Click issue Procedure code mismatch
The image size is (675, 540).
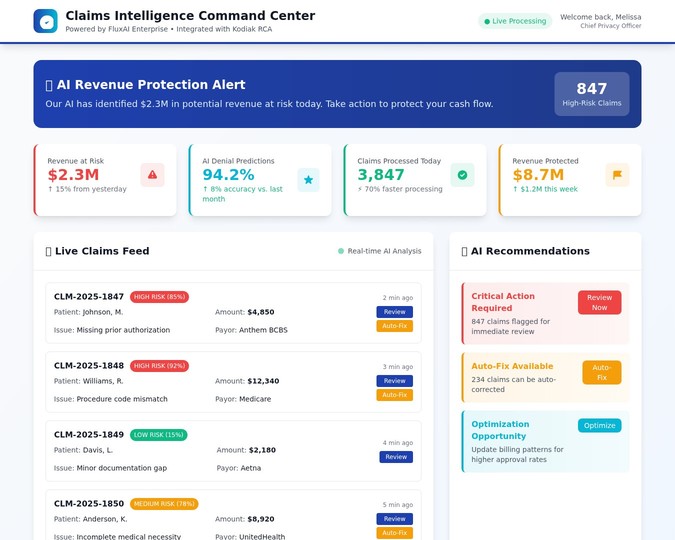(122, 399)
